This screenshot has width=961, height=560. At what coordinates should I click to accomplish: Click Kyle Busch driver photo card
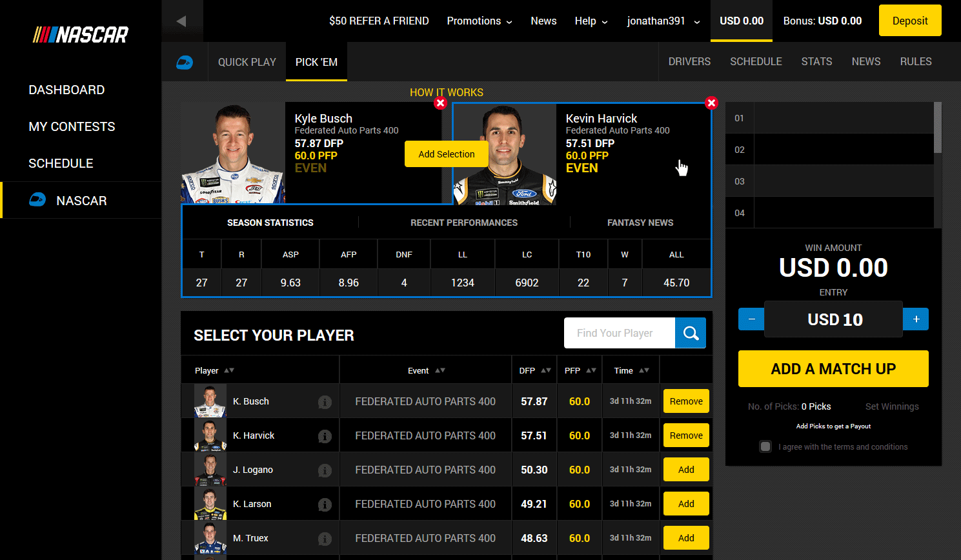233,154
